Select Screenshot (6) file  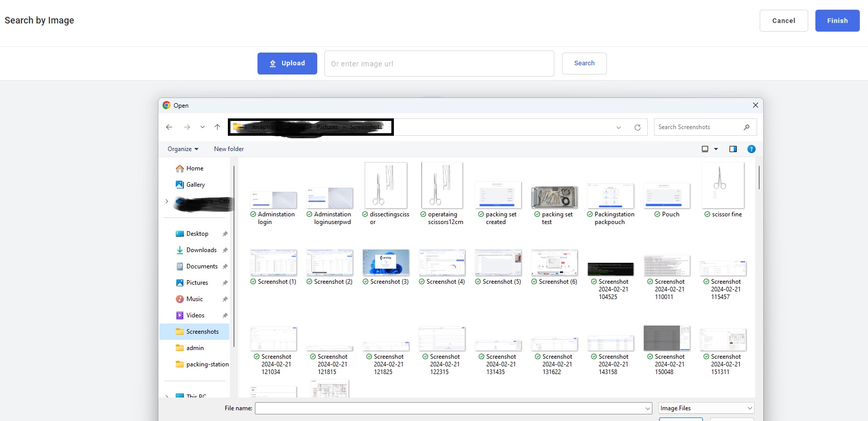[x=554, y=267]
